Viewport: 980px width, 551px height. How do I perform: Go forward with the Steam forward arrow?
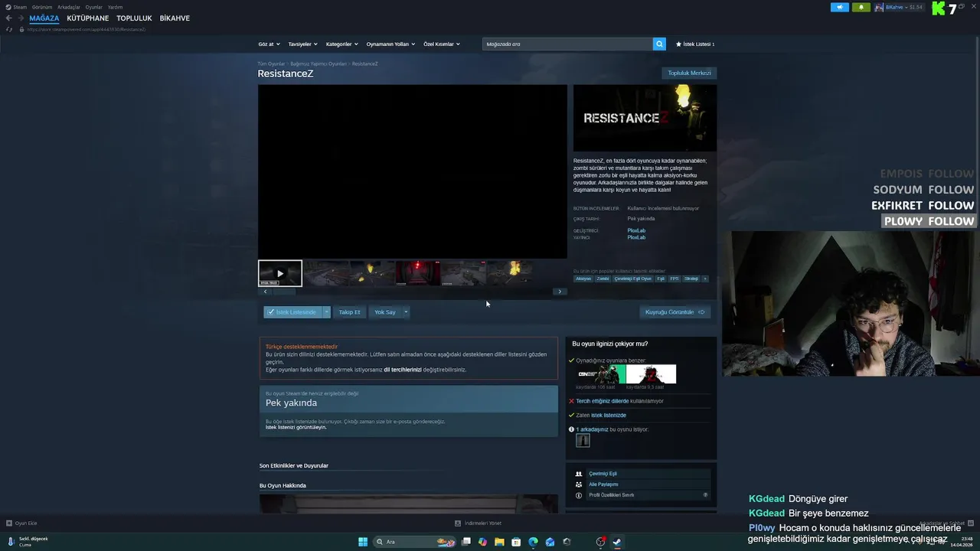[20, 18]
